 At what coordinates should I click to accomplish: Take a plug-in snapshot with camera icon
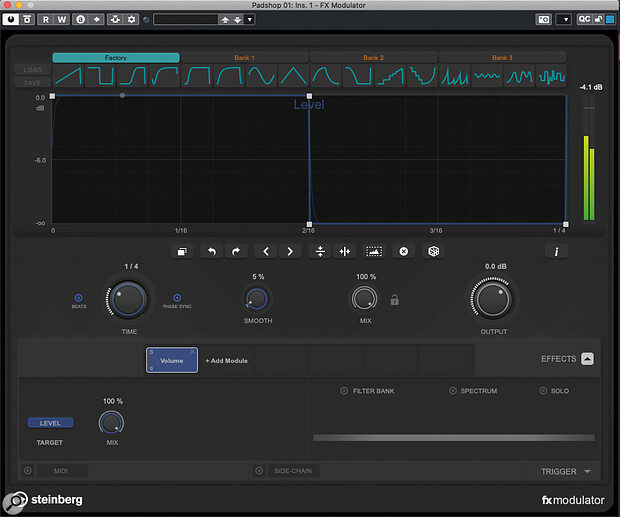[544, 19]
